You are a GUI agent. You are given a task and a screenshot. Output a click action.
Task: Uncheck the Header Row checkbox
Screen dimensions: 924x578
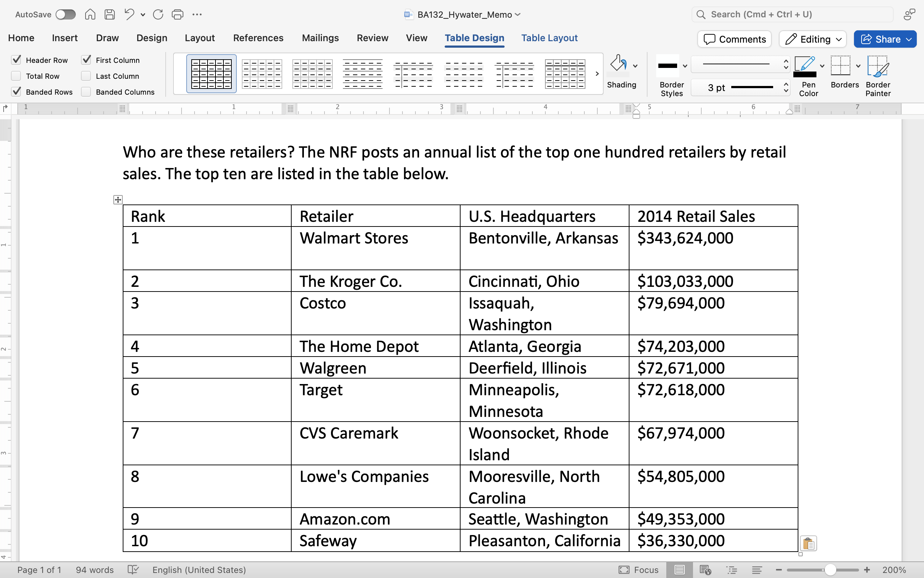pyautogui.click(x=16, y=60)
